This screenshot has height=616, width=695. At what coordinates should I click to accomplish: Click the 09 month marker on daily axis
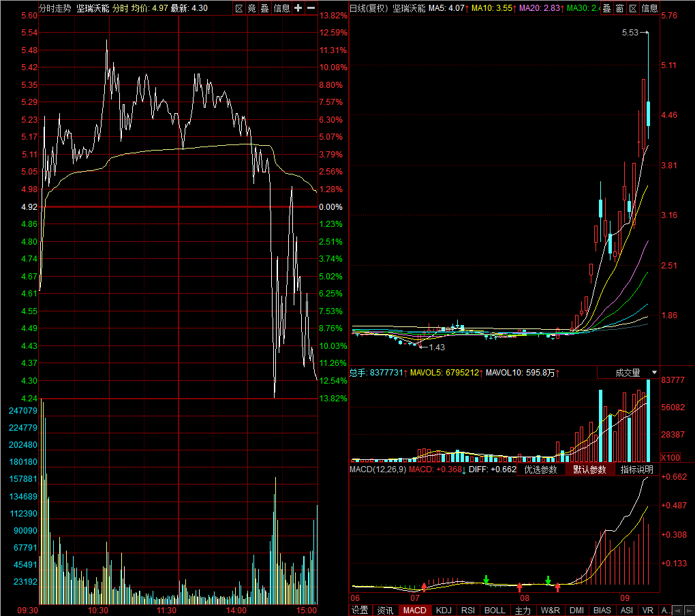(x=625, y=598)
